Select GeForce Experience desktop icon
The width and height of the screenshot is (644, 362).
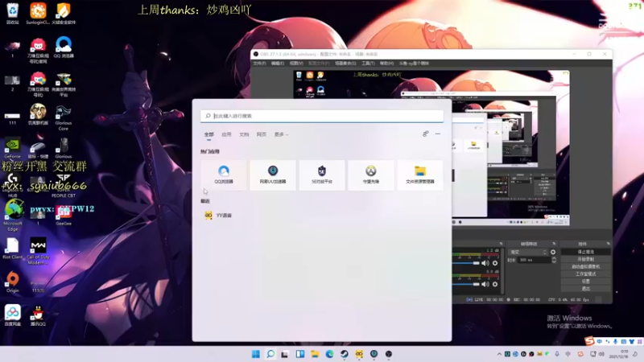pyautogui.click(x=12, y=149)
